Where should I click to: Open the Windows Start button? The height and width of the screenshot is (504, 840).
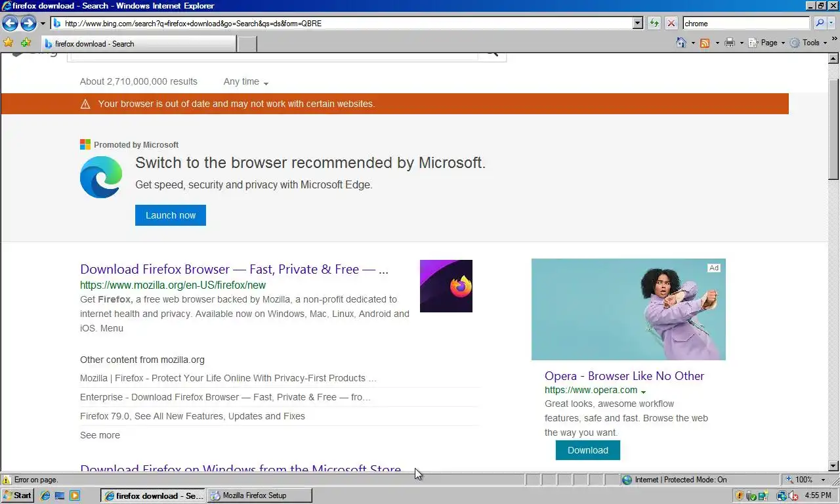click(x=18, y=495)
